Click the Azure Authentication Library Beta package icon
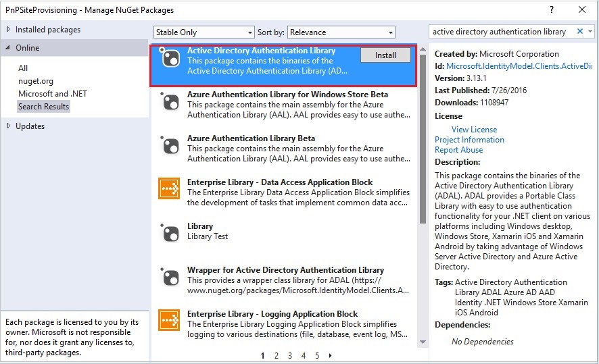 (170, 145)
